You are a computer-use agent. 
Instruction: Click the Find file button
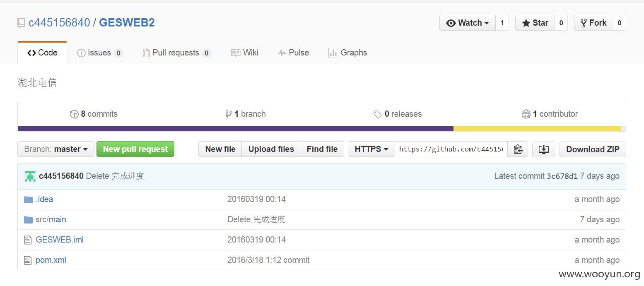tap(322, 149)
